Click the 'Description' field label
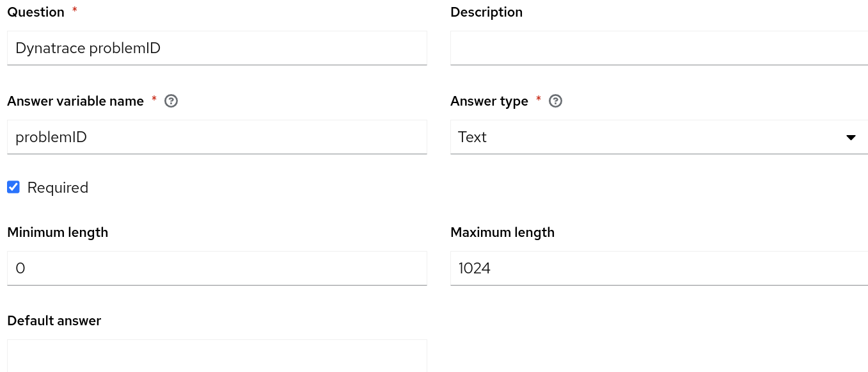Screen dimensions: 868x372 click(x=486, y=12)
